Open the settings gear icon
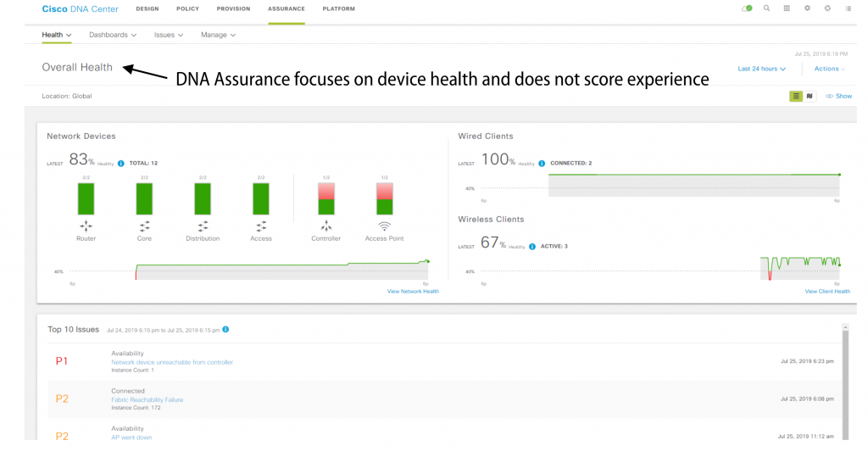Image resolution: width=868 pixels, height=457 pixels. [807, 8]
